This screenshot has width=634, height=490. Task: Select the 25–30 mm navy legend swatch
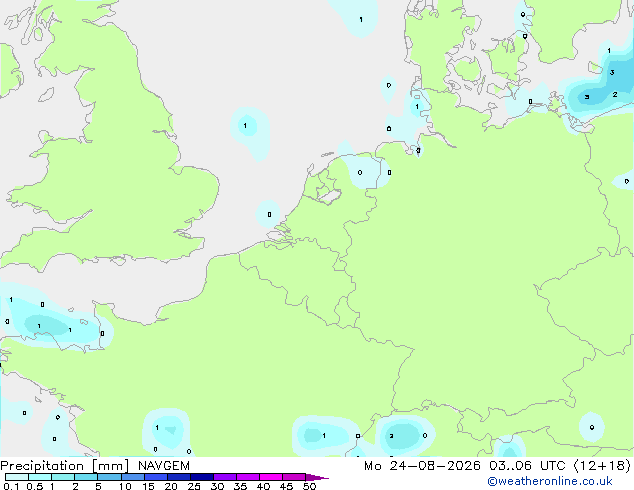[201, 477]
